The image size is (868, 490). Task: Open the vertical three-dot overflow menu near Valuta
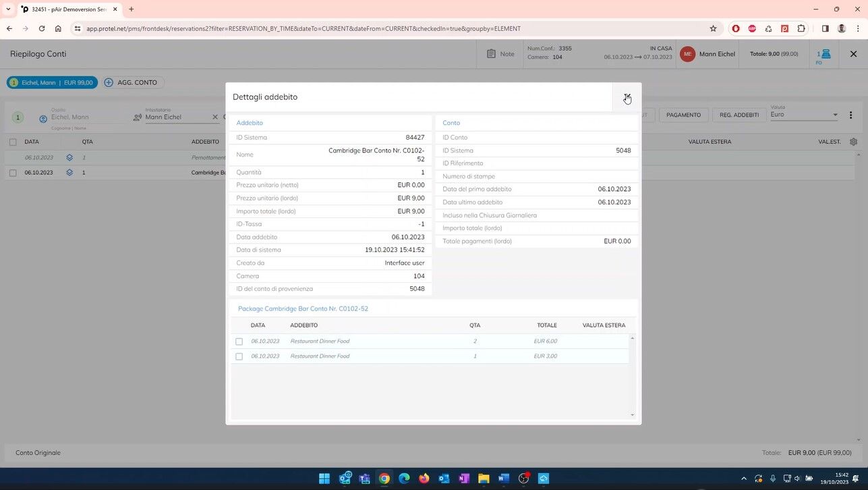(x=851, y=115)
